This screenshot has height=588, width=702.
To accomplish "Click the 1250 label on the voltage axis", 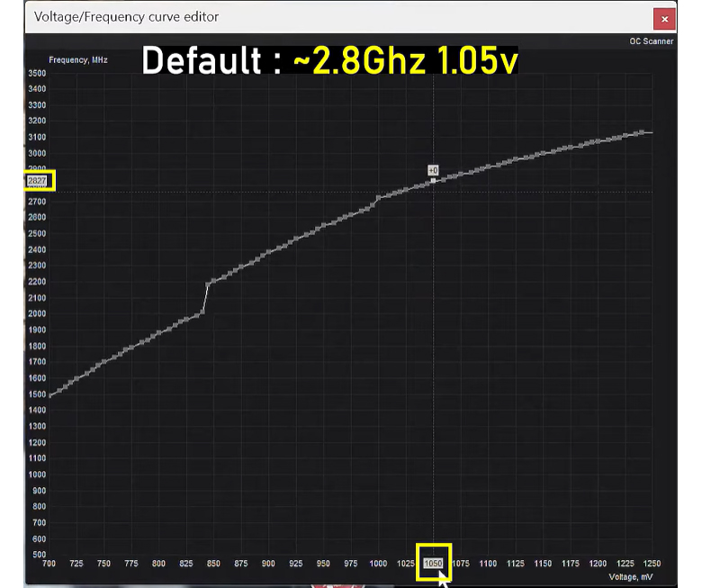I will click(x=651, y=563).
